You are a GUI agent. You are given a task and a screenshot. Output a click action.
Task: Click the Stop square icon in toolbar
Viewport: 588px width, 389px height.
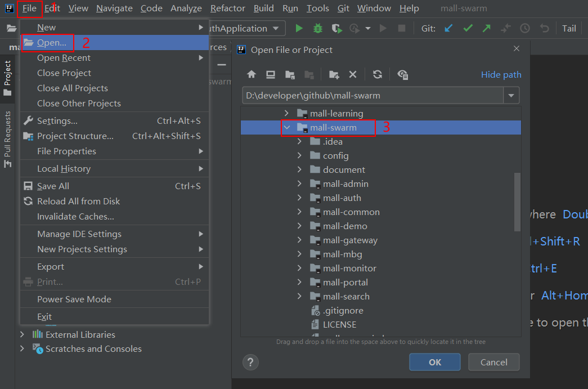coord(401,29)
